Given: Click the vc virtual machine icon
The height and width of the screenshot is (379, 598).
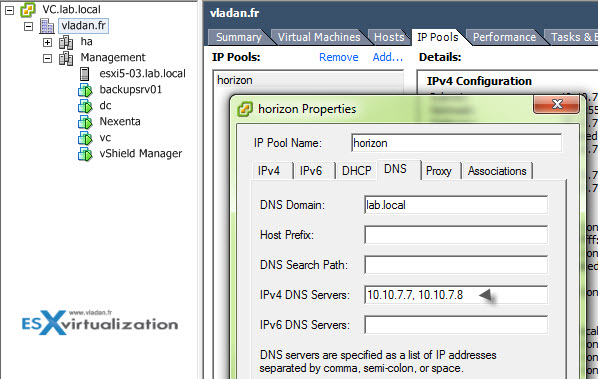Looking at the screenshot, I should pos(85,138).
